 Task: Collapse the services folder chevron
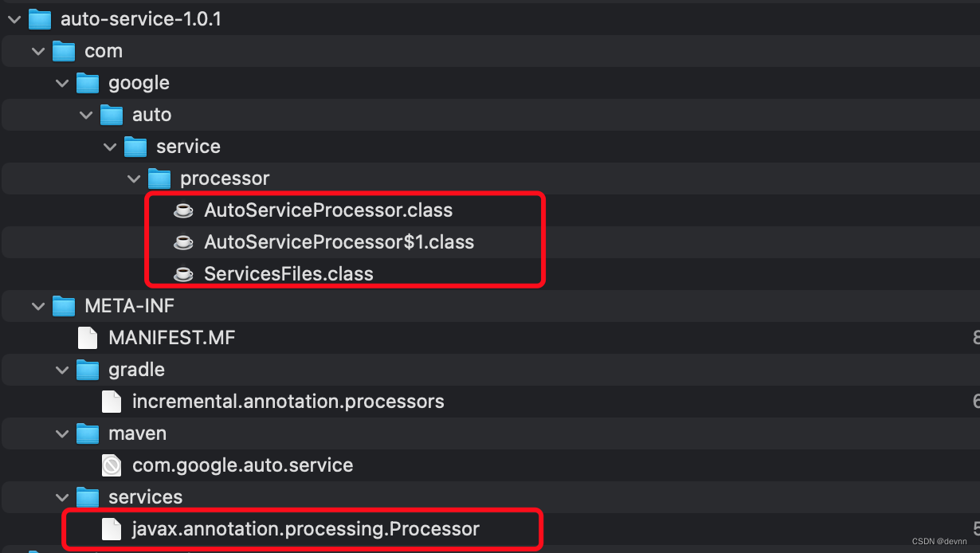(61, 497)
